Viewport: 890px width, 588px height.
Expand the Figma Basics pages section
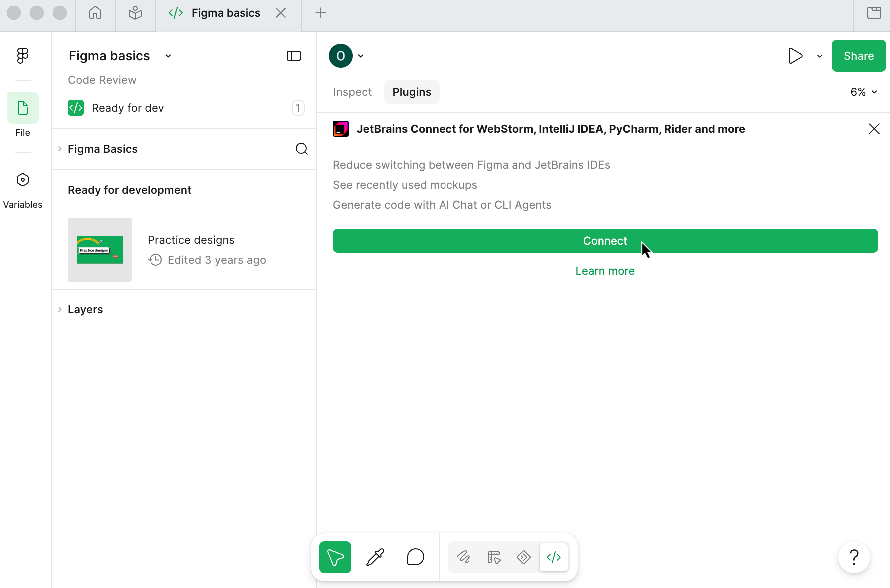point(60,149)
